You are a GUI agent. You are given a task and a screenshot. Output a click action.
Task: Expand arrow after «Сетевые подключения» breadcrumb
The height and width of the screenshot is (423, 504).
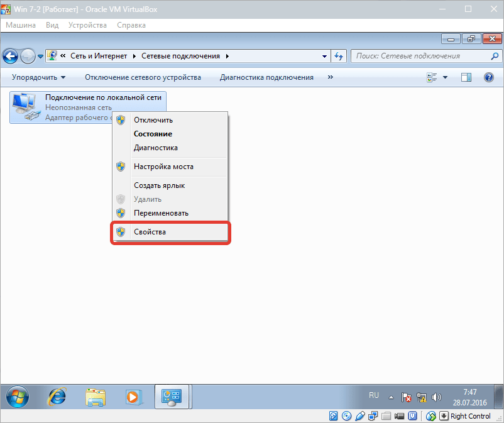tap(227, 56)
